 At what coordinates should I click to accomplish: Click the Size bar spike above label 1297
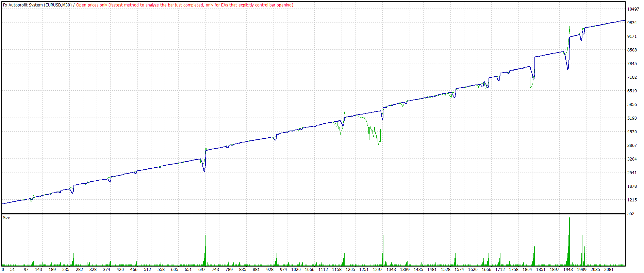coord(383,250)
